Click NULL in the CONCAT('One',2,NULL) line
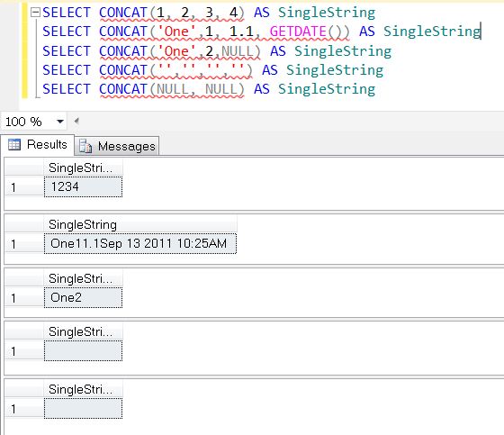The image size is (504, 435). click(238, 51)
